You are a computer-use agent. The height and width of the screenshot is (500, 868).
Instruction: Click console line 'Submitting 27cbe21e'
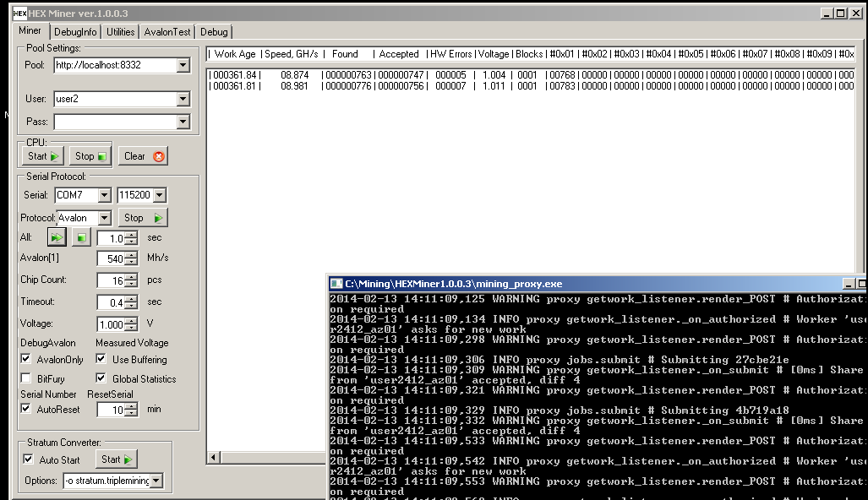(560, 360)
